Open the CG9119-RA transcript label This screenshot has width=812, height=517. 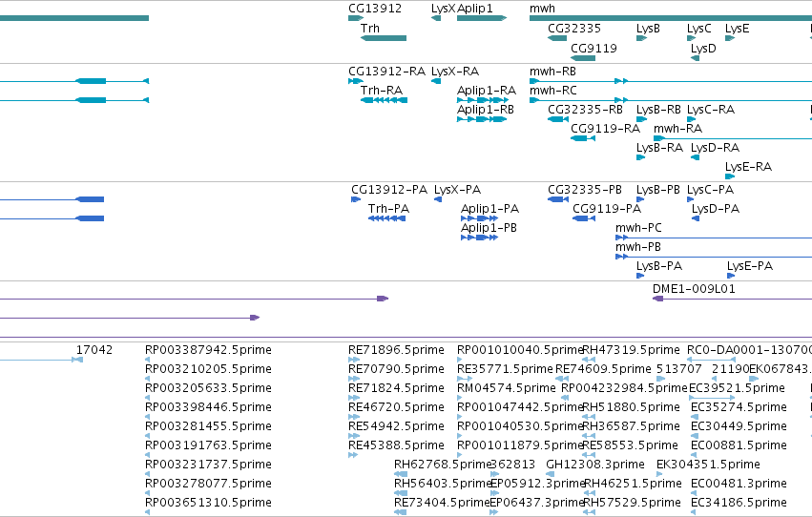(x=605, y=129)
